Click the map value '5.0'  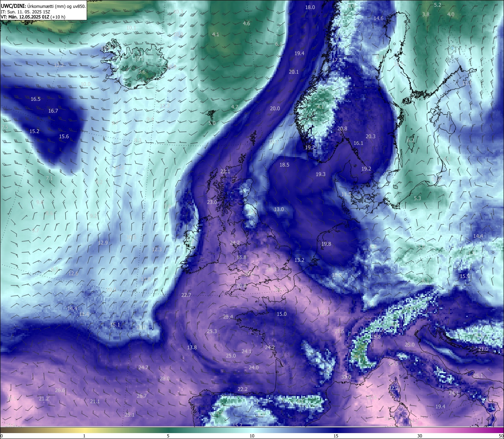pyautogui.click(x=212, y=123)
